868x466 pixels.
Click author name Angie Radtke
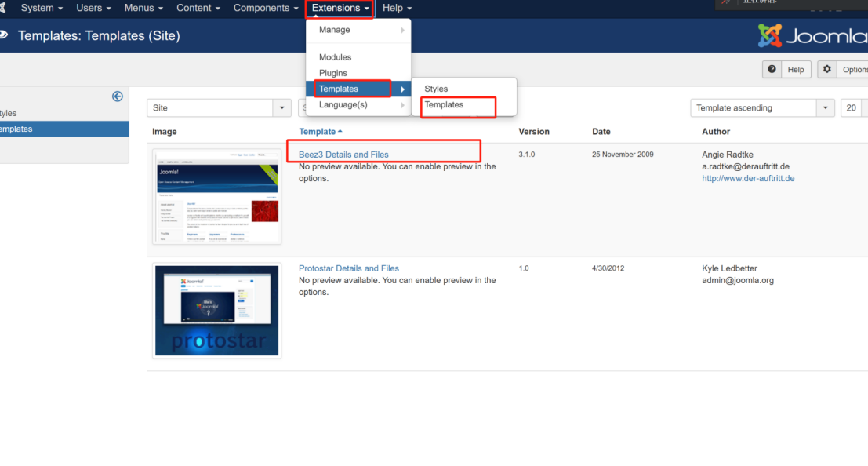[x=728, y=155]
